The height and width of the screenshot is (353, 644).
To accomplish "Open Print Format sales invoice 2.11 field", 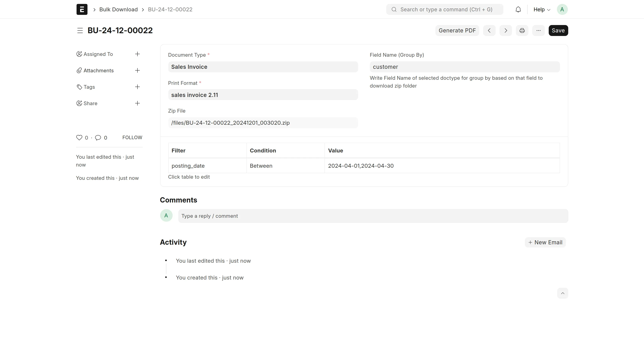I will [x=263, y=95].
